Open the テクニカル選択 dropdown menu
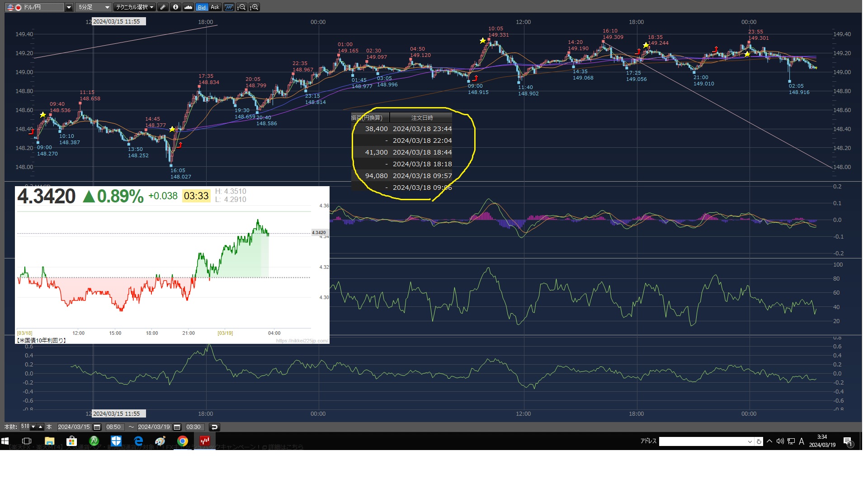This screenshot has height=488, width=868. coord(134,7)
